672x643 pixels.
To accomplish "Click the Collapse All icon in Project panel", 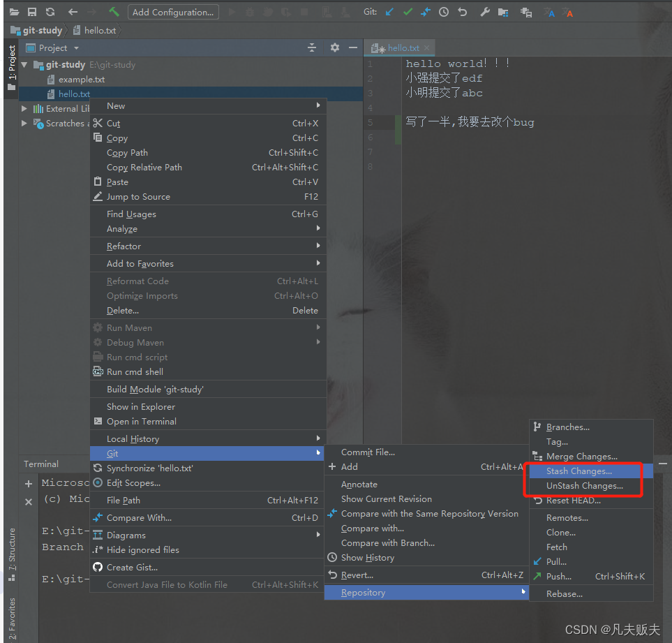I will (x=312, y=47).
